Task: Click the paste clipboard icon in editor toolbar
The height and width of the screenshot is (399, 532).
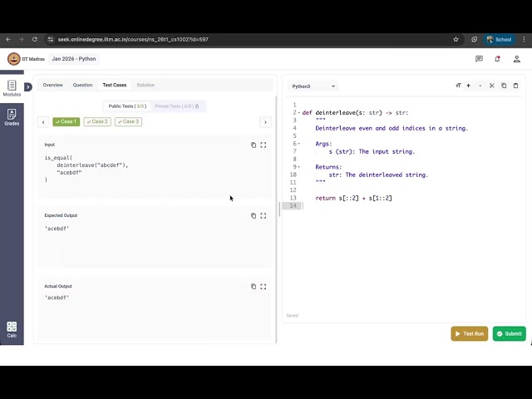Action: (x=515, y=86)
